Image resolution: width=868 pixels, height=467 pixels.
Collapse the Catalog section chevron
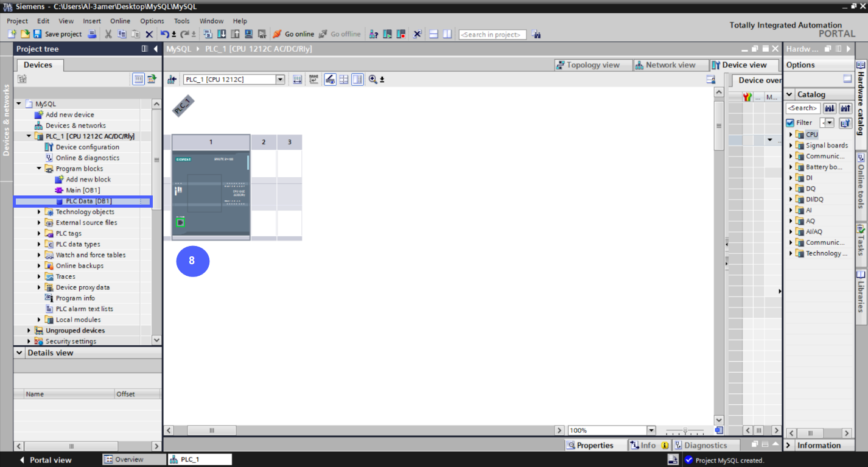point(789,94)
